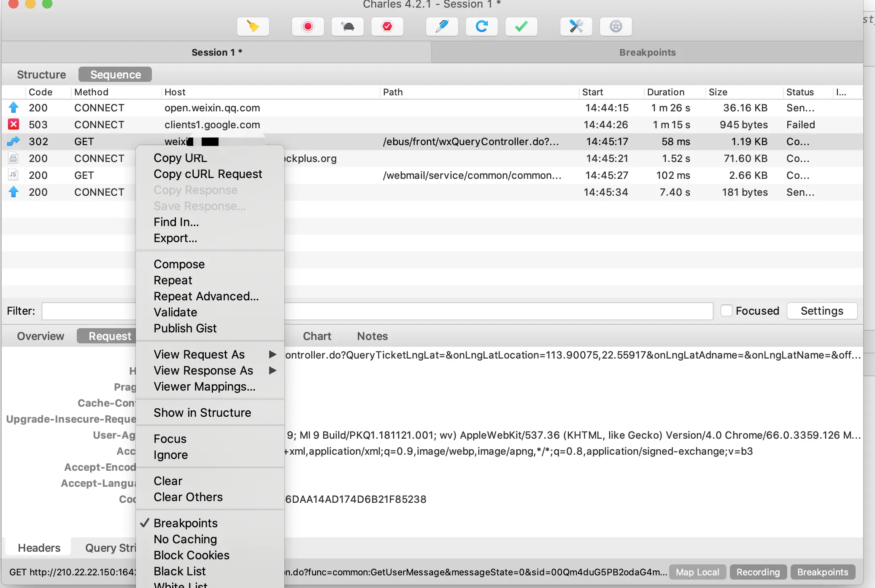The width and height of the screenshot is (875, 588).
Task: Click the Clear Session broom icon
Action: [253, 27]
